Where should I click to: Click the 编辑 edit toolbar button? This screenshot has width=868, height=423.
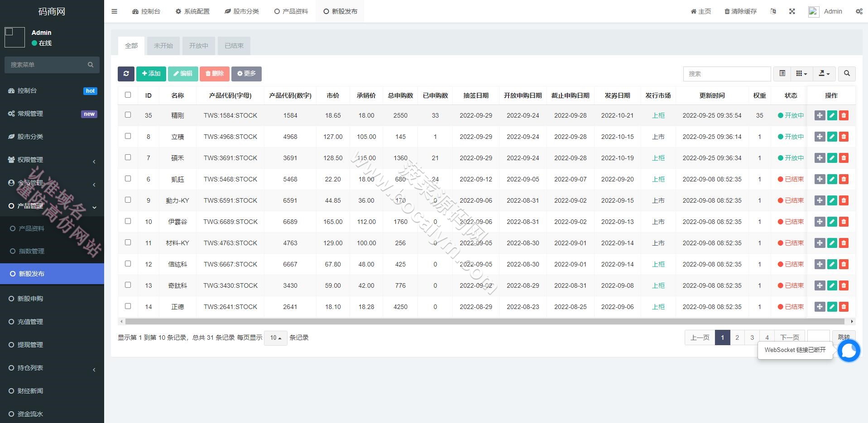183,74
